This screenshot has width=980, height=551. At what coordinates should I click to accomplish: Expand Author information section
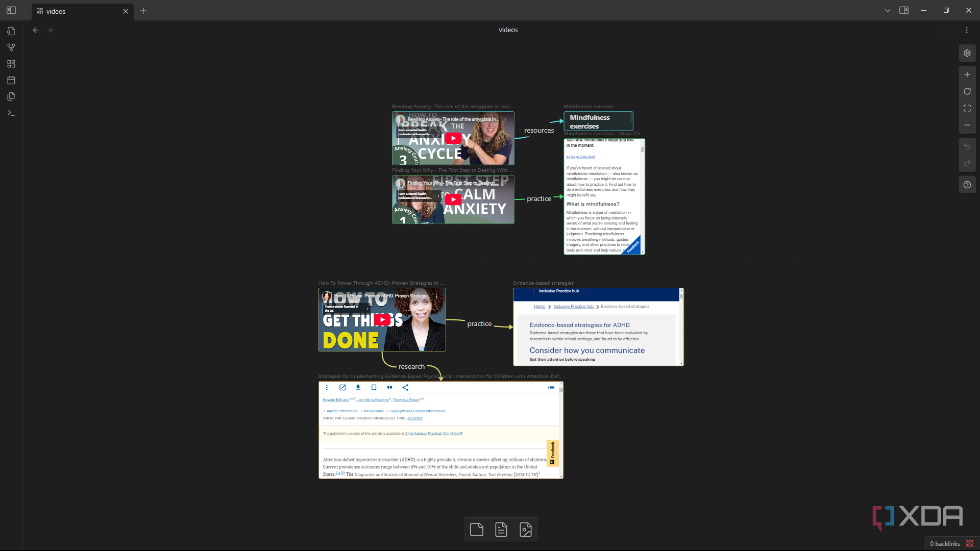point(342,411)
